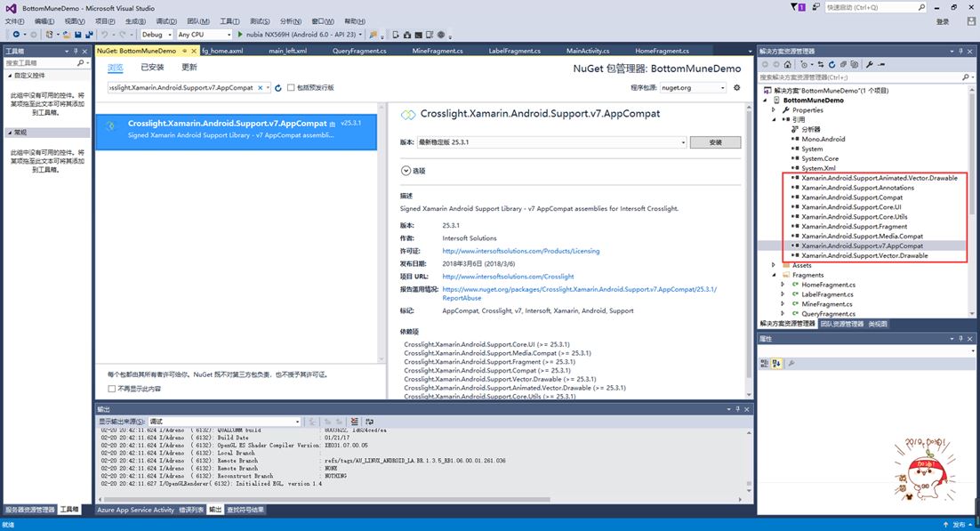Close the NuGet: BottomMuneDemo tab

click(194, 51)
